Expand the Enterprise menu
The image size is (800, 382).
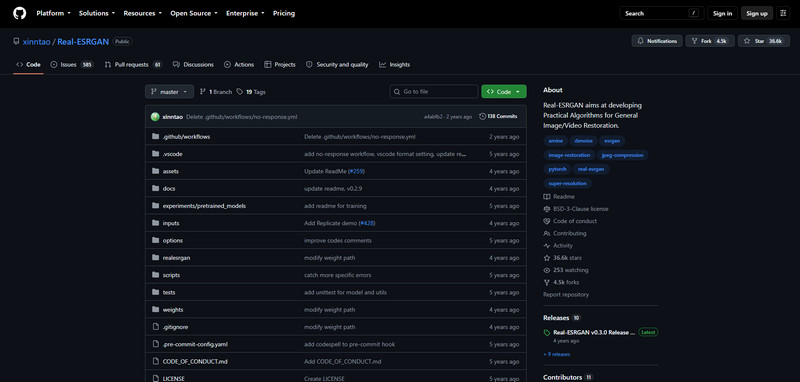pyautogui.click(x=245, y=13)
